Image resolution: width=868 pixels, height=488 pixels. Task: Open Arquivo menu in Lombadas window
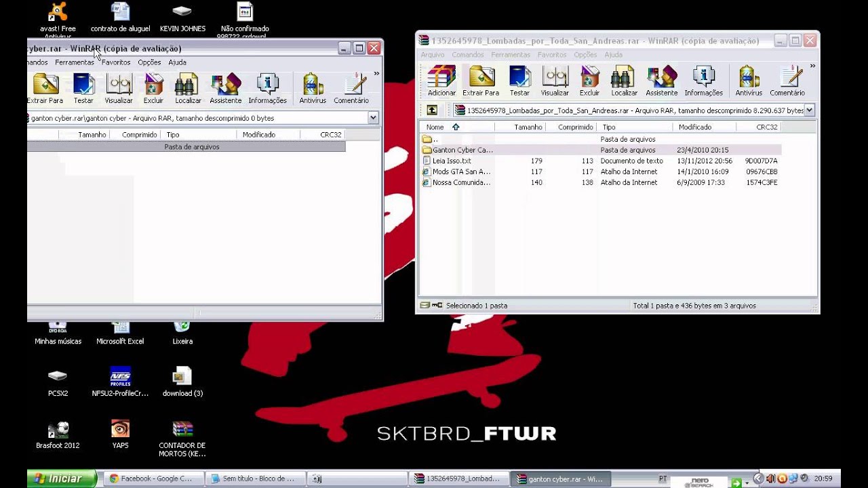(x=432, y=55)
